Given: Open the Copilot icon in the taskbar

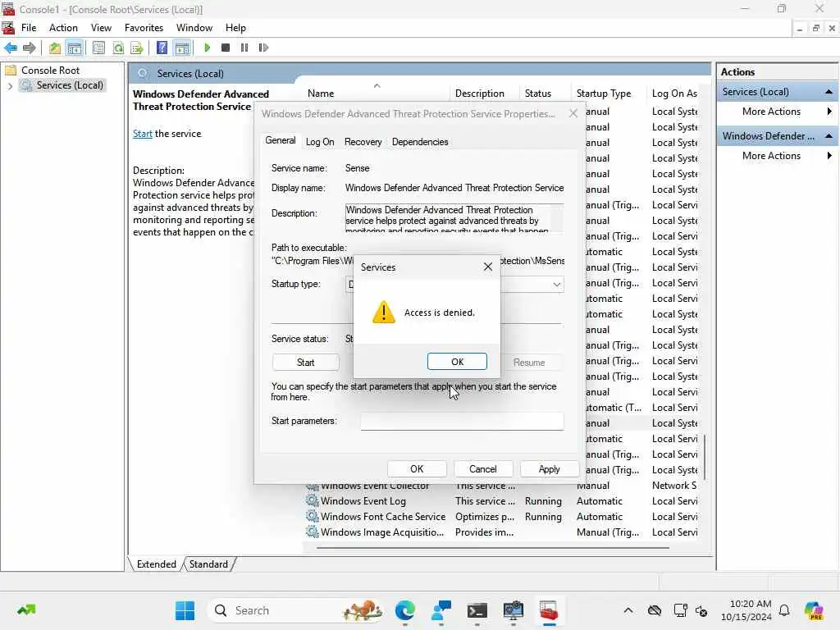Looking at the screenshot, I should point(814,610).
